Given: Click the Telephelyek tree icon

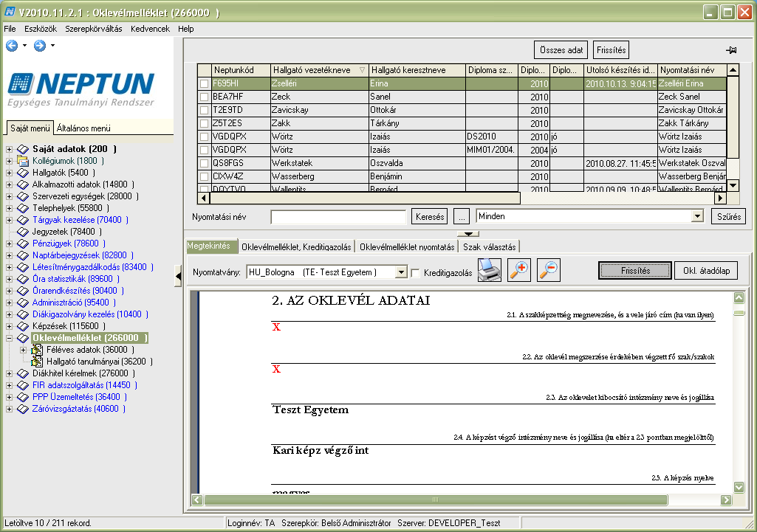Looking at the screenshot, I should [x=23, y=208].
